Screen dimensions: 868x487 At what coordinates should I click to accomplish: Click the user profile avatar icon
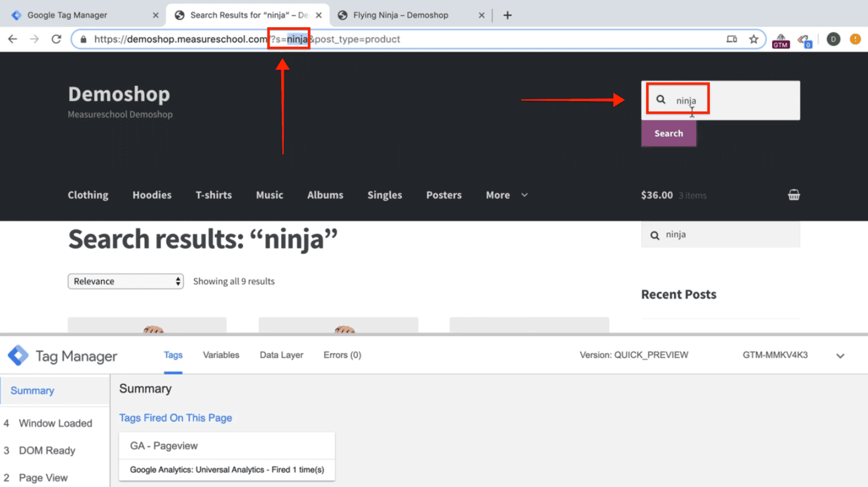833,39
